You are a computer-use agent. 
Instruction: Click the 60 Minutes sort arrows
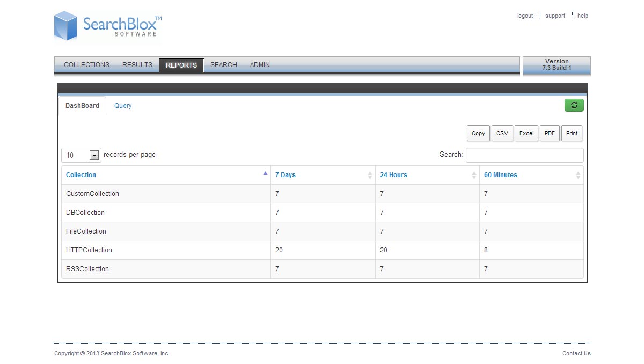[x=578, y=175]
